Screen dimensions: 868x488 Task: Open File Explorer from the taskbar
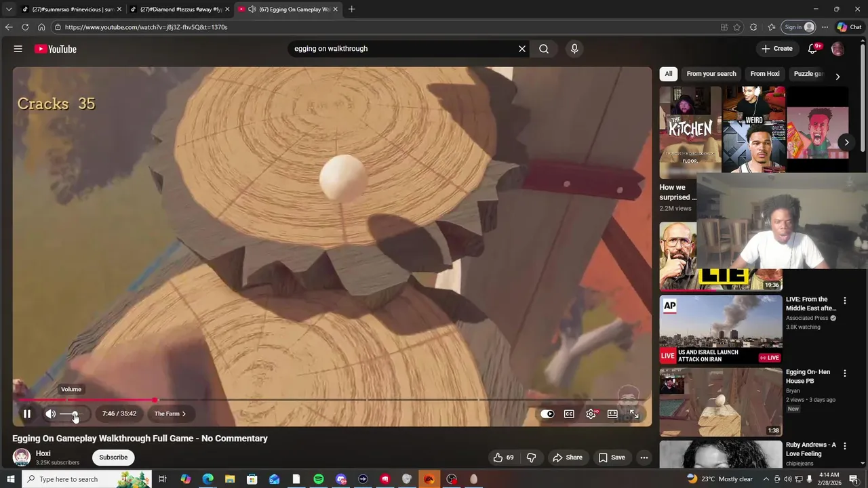click(x=230, y=479)
